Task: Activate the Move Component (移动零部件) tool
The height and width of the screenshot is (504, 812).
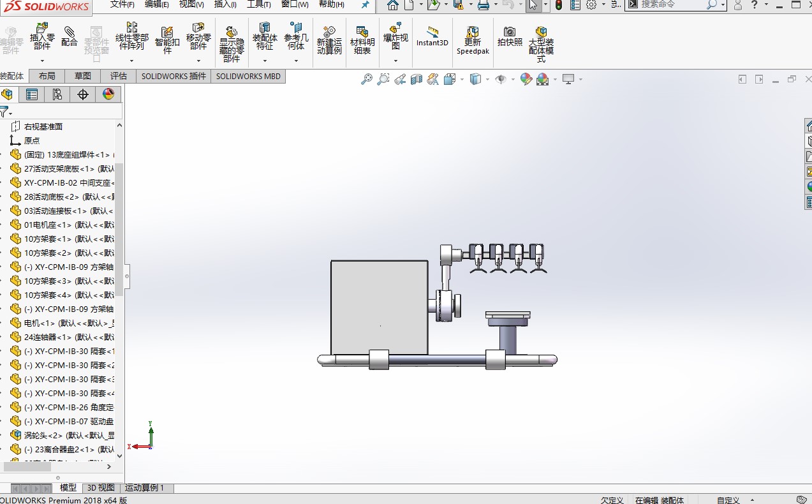Action: coord(198,37)
